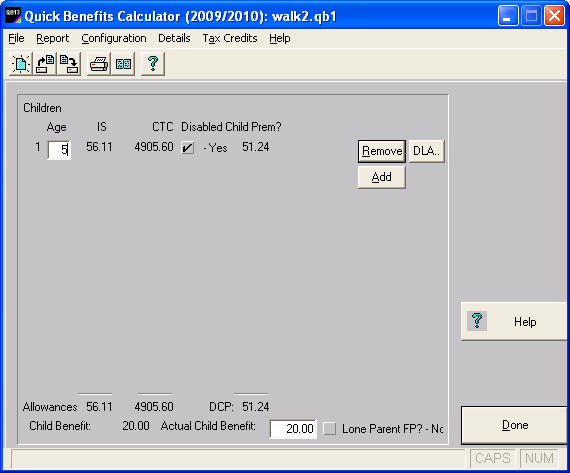570x473 pixels.
Task: Click the Print toolbar icon
Action: (x=99, y=64)
